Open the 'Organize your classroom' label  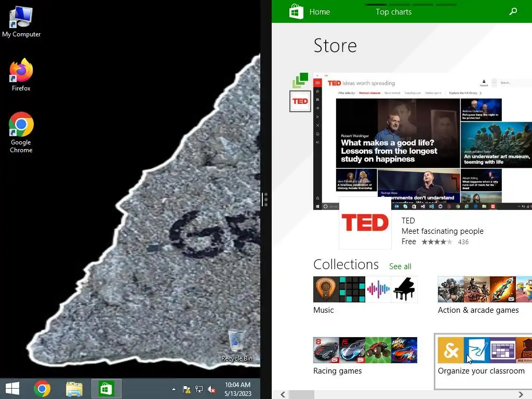(x=481, y=371)
